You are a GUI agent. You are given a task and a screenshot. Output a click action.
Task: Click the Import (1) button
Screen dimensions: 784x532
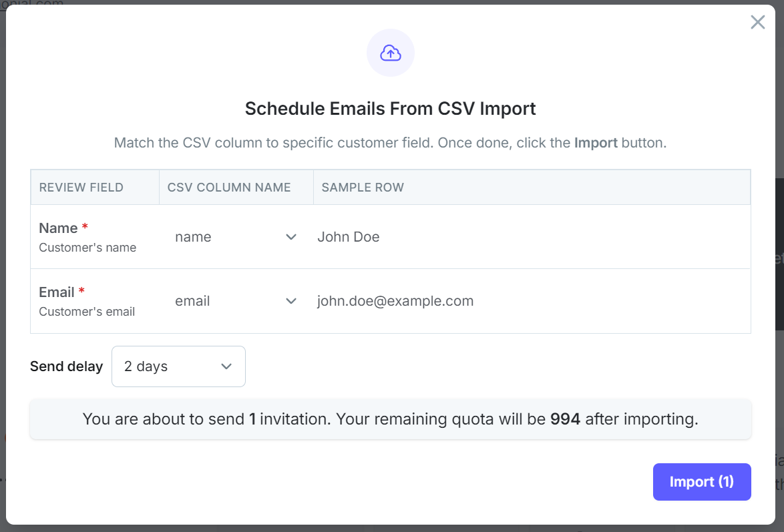[702, 482]
